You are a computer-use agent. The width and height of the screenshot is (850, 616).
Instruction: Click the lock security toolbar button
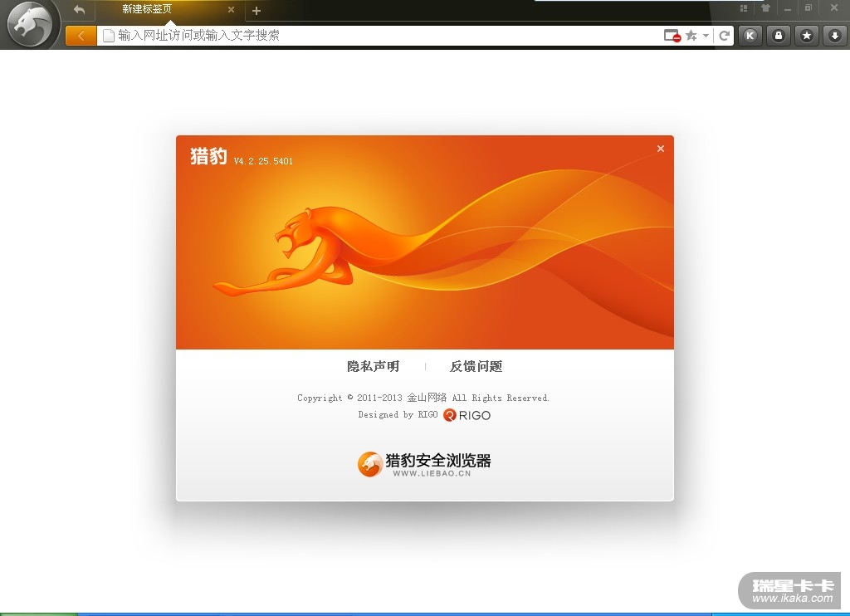coord(779,36)
